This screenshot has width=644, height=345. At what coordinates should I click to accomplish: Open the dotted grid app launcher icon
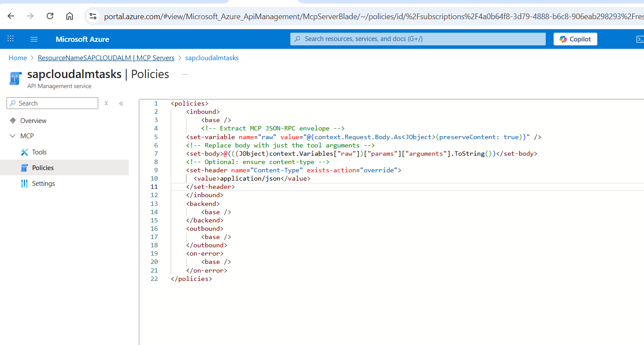coord(11,39)
